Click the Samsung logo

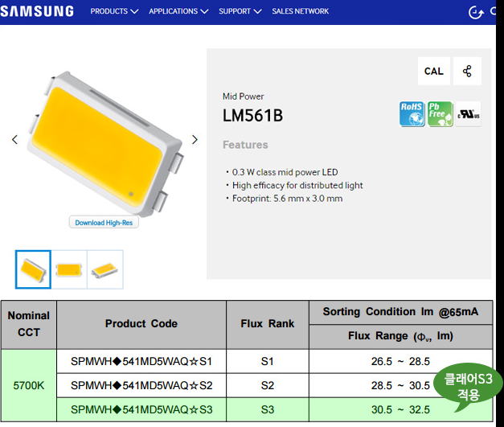click(37, 11)
